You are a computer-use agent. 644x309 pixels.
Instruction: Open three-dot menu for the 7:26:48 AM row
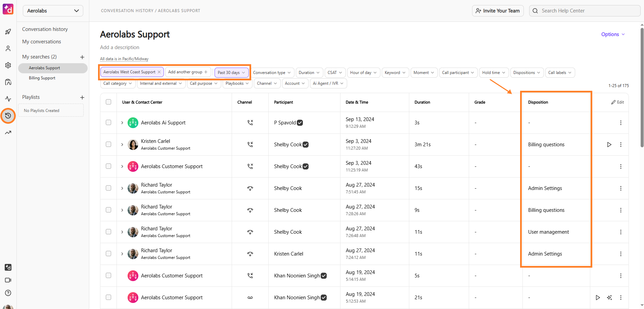(621, 232)
